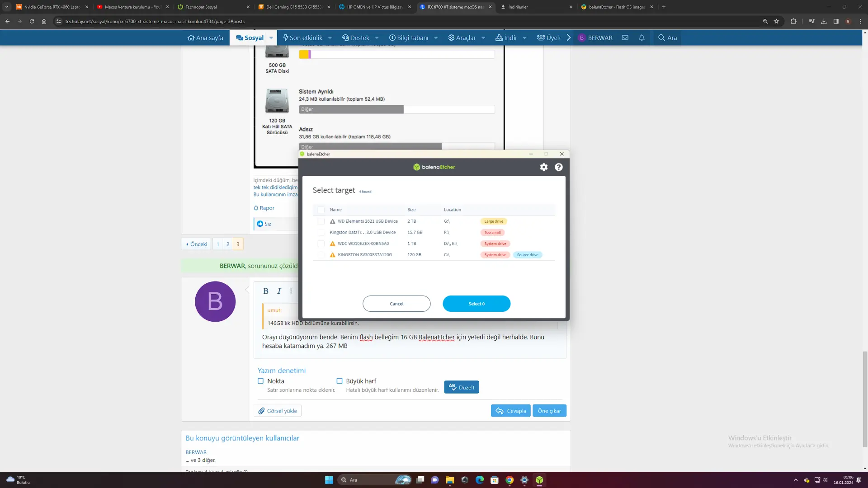
Task: Open Windows Start menu
Action: 329,480
